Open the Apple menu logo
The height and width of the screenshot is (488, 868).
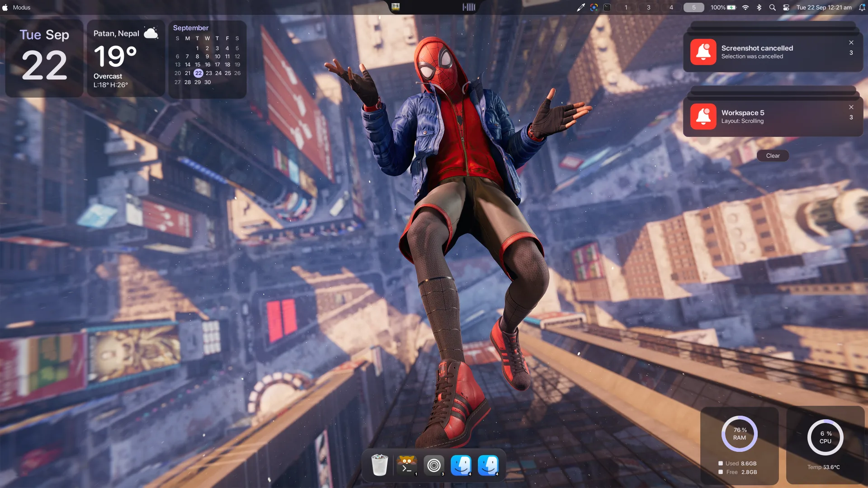5,7
